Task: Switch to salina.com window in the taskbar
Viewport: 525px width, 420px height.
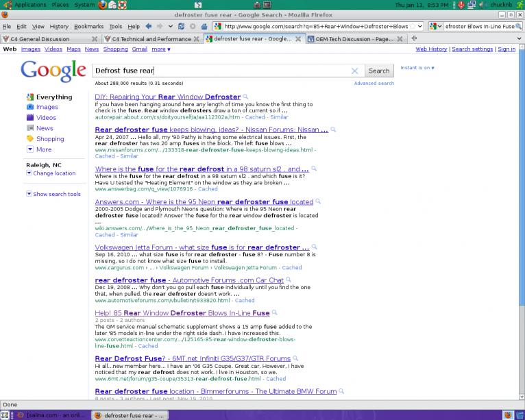Action: [52, 415]
